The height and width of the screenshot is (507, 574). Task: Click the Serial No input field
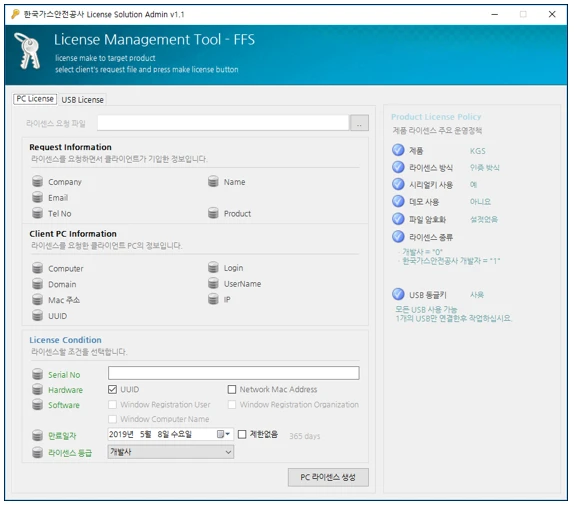coord(234,373)
